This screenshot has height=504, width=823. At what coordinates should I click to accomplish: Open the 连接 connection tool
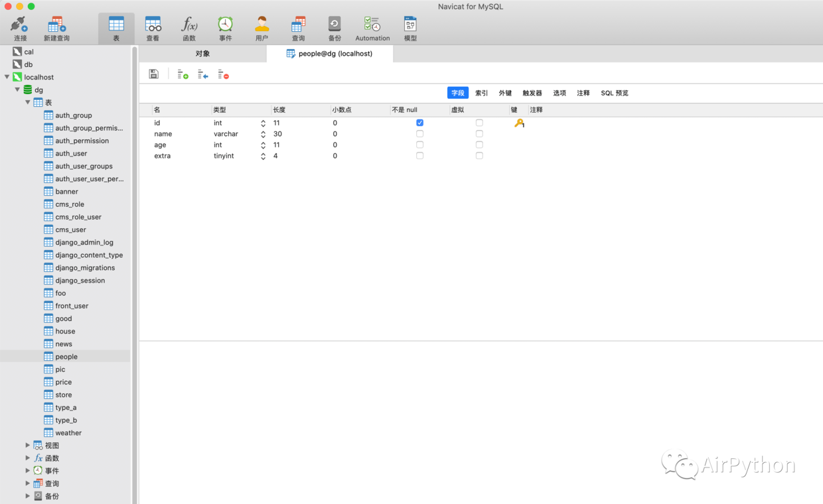tap(20, 29)
